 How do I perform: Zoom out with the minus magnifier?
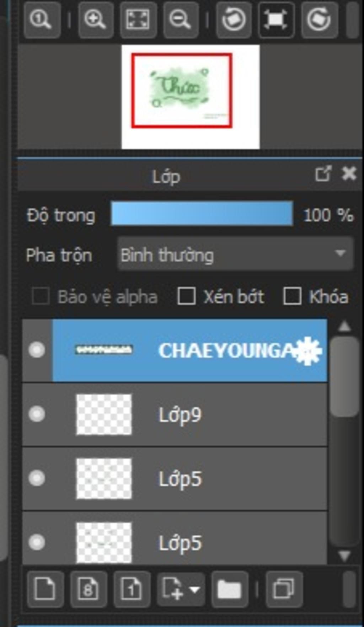(x=181, y=19)
